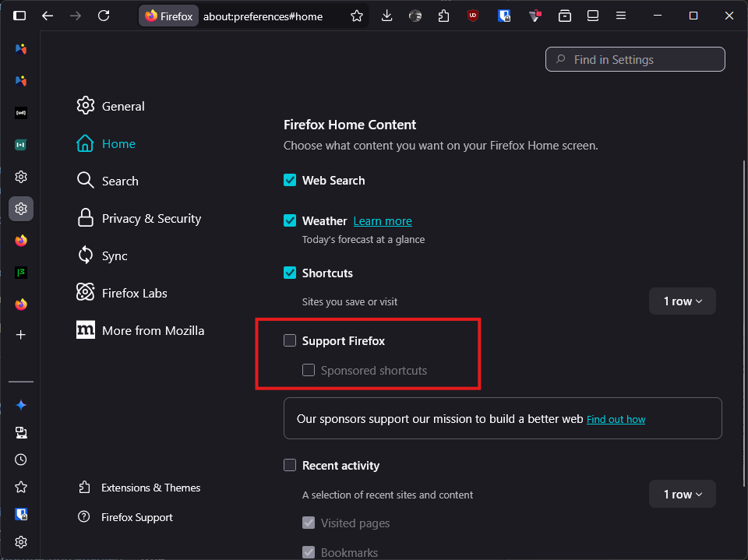748x560 pixels.
Task: Open a new tab with the plus icon
Action: pos(21,335)
